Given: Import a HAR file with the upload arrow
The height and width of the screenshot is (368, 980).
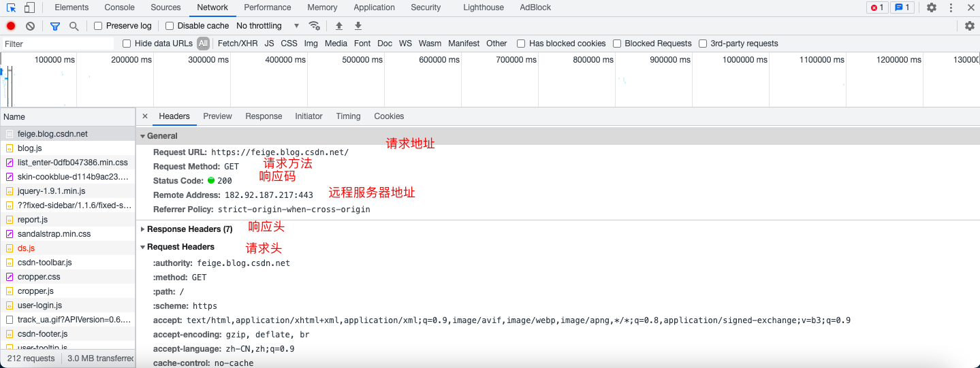Looking at the screenshot, I should (338, 26).
